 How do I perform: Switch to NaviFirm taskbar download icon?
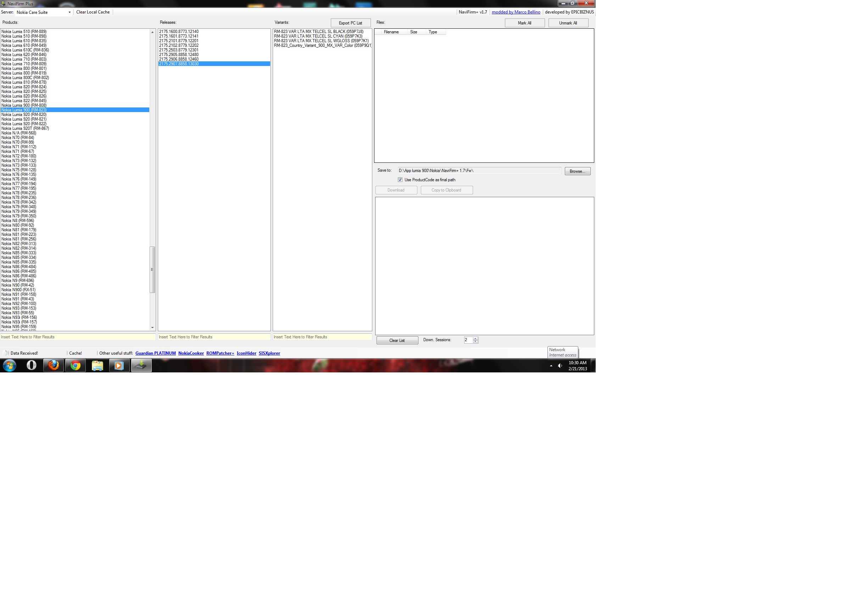[141, 365]
